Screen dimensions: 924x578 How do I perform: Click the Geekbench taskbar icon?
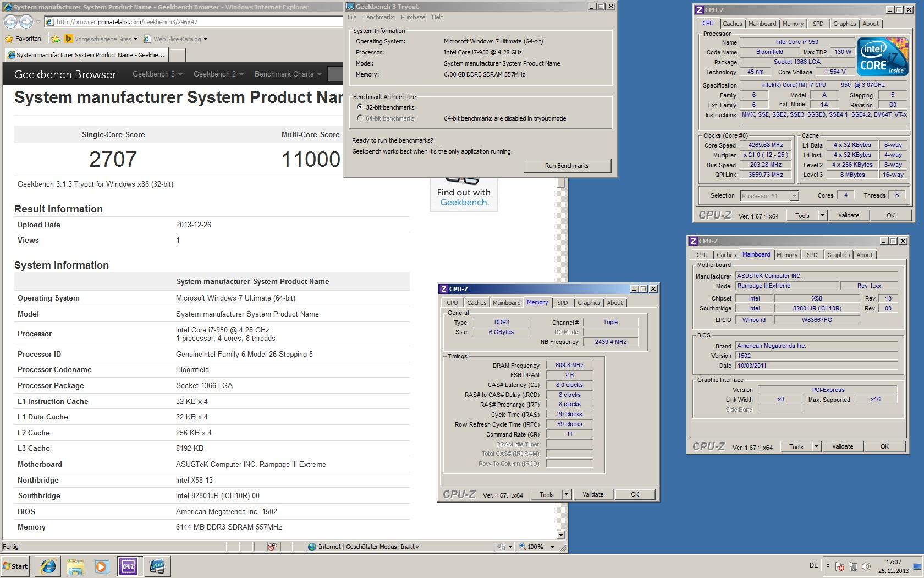tap(157, 566)
